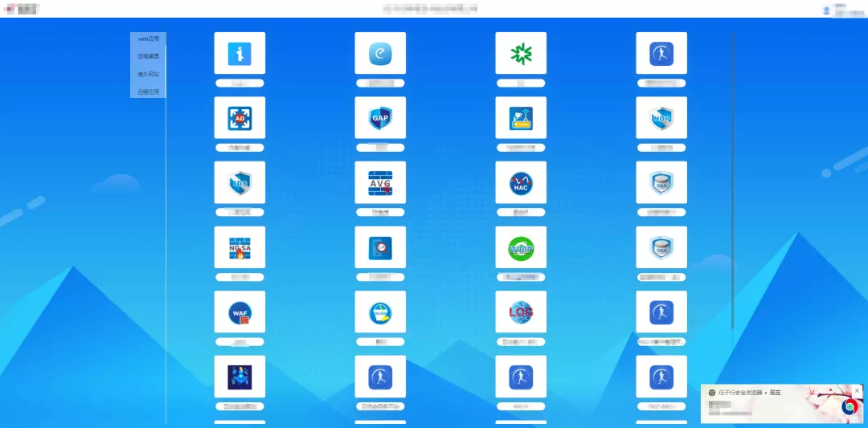Close the browser notification popup

coord(857,390)
